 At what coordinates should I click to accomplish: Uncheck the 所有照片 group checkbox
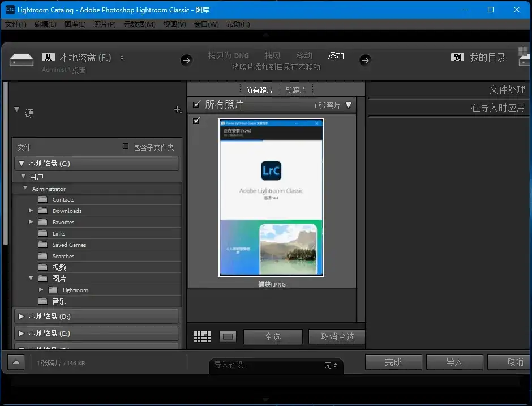coord(196,104)
